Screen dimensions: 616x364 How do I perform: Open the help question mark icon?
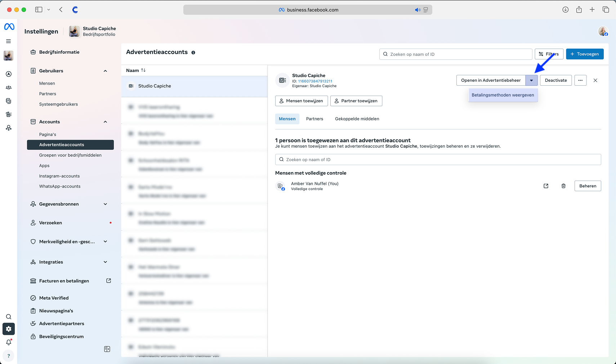pyautogui.click(x=9, y=356)
